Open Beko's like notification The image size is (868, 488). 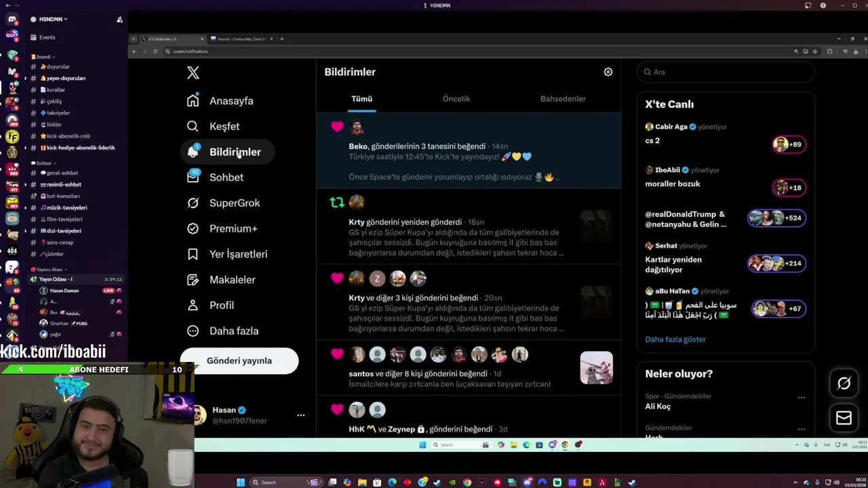(469, 150)
